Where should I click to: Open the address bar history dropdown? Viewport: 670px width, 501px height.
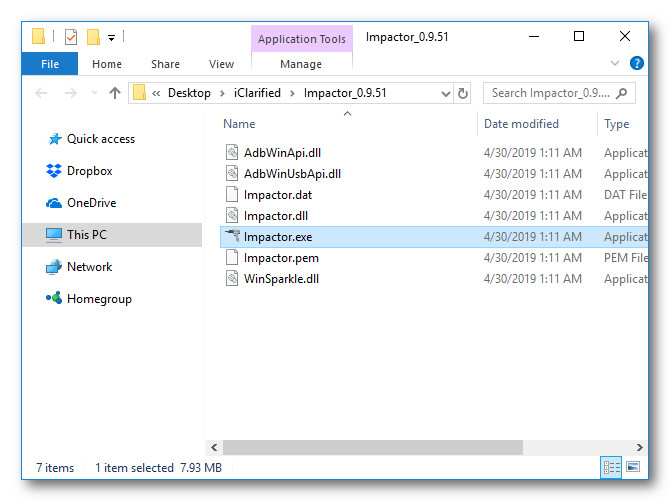(445, 93)
